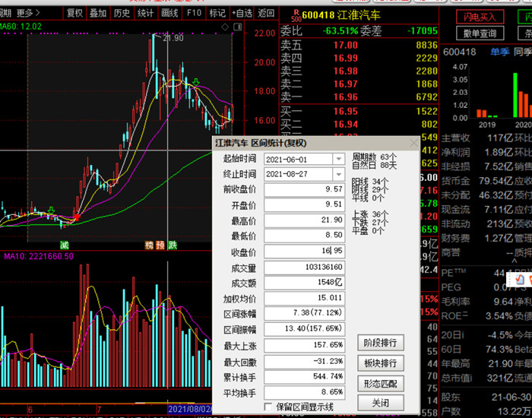Click the R500 badge beside stock code
The width and height of the screenshot is (532, 418).
tap(296, 16)
